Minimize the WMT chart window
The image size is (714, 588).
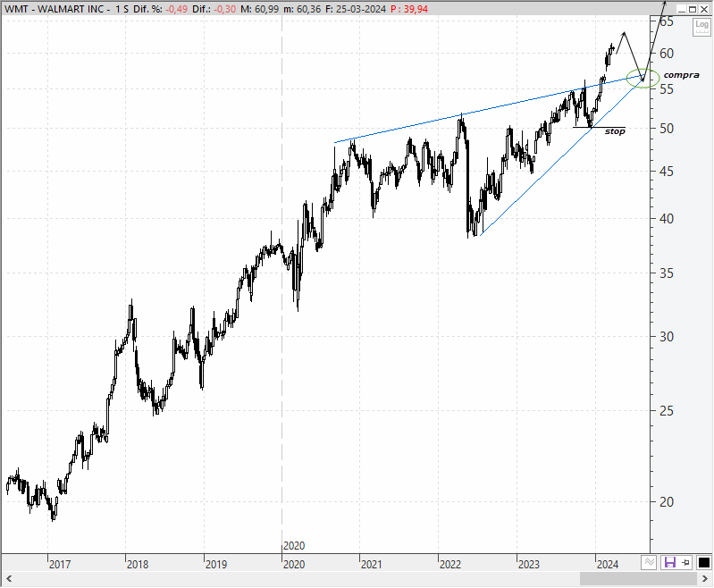pyautogui.click(x=682, y=9)
